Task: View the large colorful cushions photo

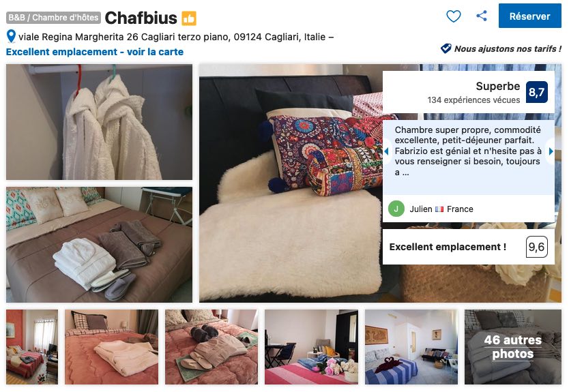Action: pyautogui.click(x=291, y=183)
